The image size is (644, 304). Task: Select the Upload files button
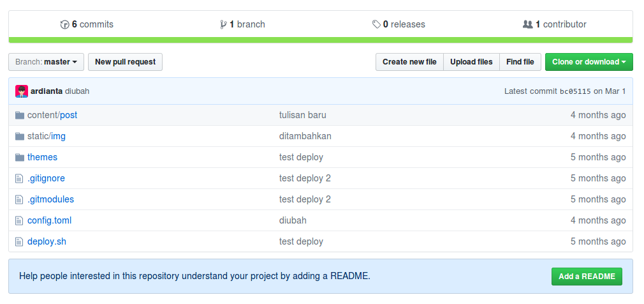coord(471,62)
